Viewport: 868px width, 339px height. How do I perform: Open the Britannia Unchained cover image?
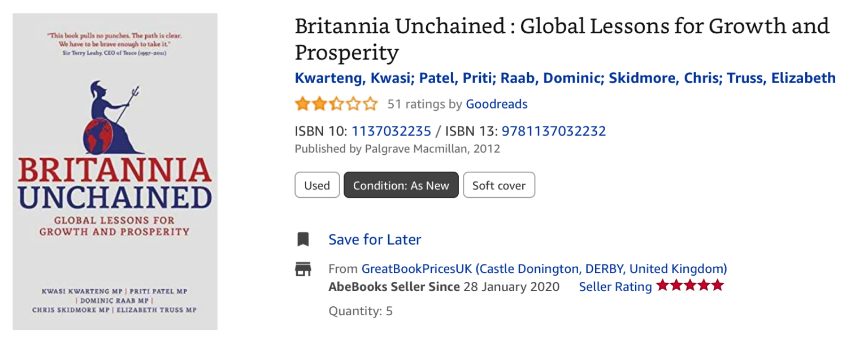tap(115, 172)
